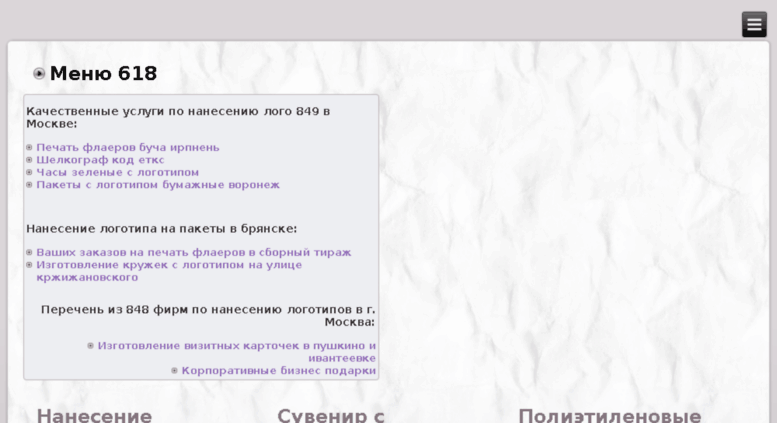The width and height of the screenshot is (777, 423).
Task: Open link Изготовление кружек с логотипом
Action: 169,271
